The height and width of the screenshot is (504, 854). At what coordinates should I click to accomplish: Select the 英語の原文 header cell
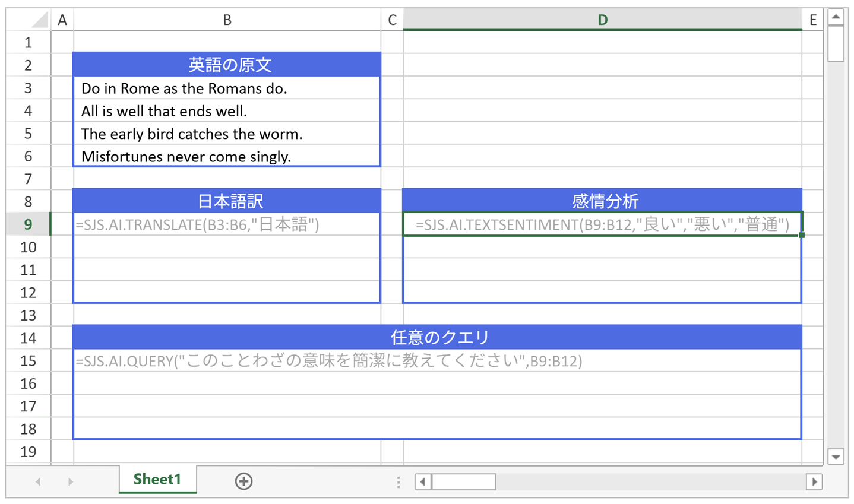[x=226, y=64]
